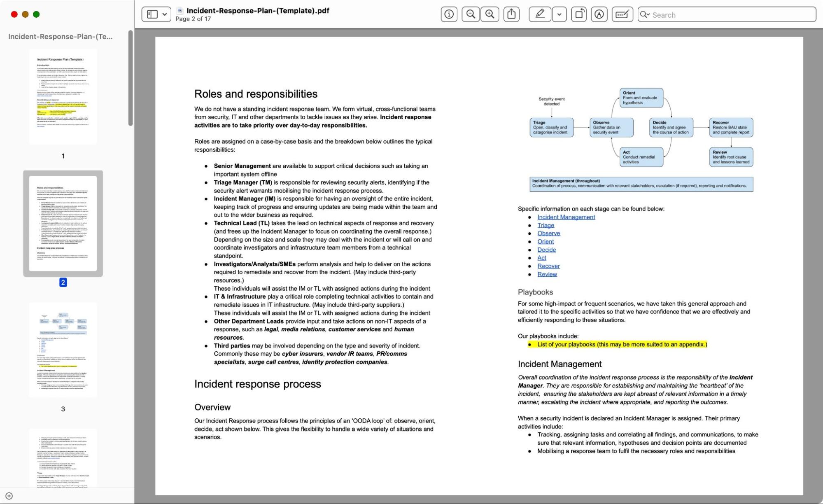Click the sidebar panel toggle
This screenshot has width=823, height=504.
pos(152,15)
